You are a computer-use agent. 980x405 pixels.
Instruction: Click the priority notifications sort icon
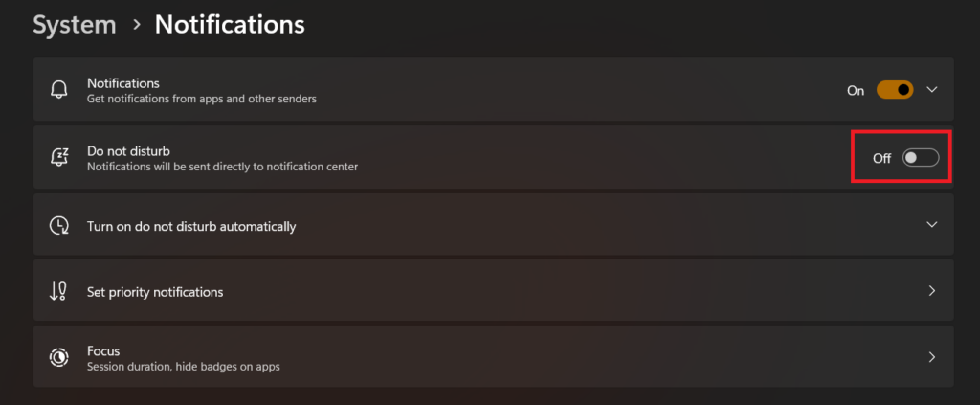coord(58,291)
